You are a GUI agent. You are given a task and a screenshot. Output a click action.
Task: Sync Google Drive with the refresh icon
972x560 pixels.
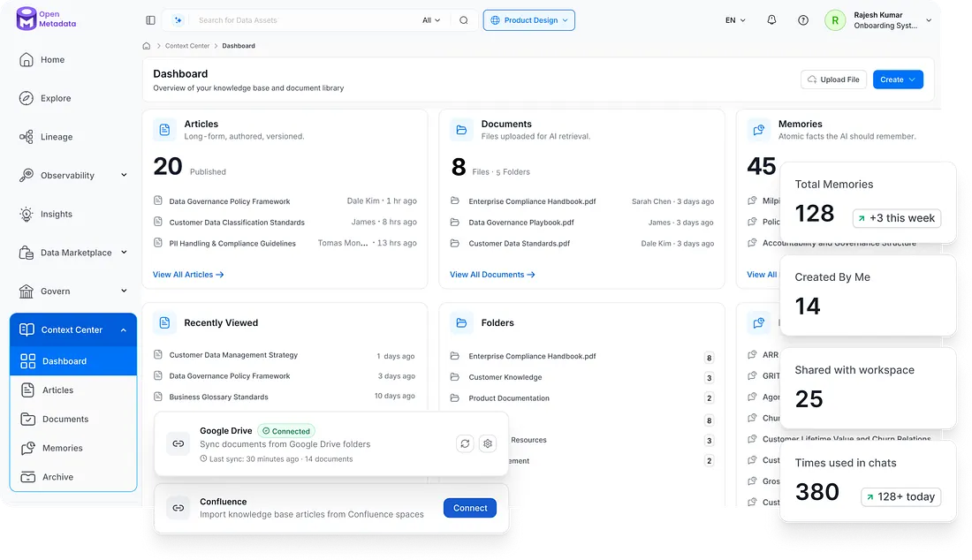[465, 443]
